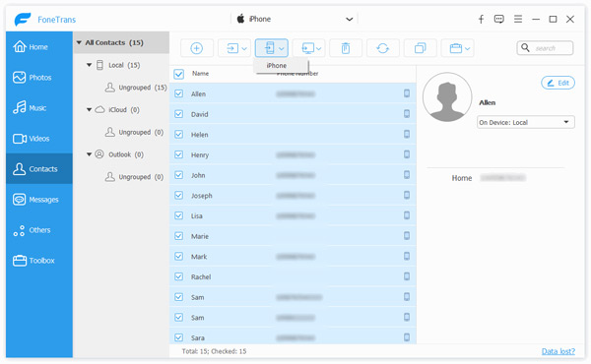
Task: Collapse the Local group expander
Action: click(x=90, y=65)
